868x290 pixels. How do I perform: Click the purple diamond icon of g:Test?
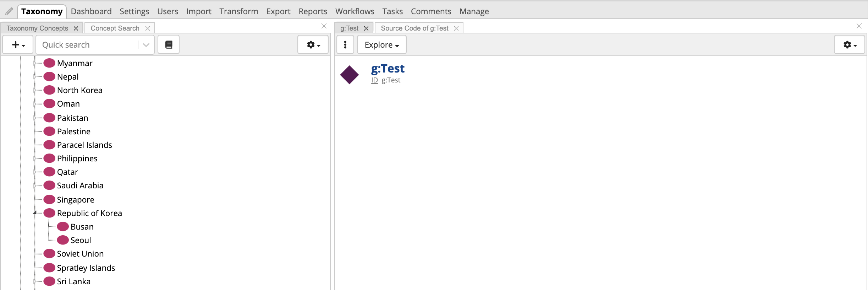click(350, 75)
